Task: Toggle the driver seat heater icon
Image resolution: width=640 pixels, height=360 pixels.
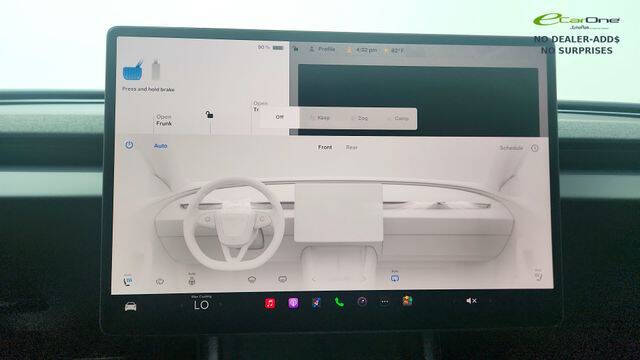Action: tap(128, 280)
